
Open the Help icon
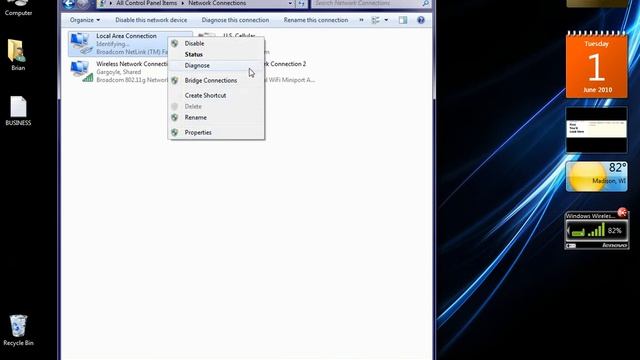coord(421,20)
